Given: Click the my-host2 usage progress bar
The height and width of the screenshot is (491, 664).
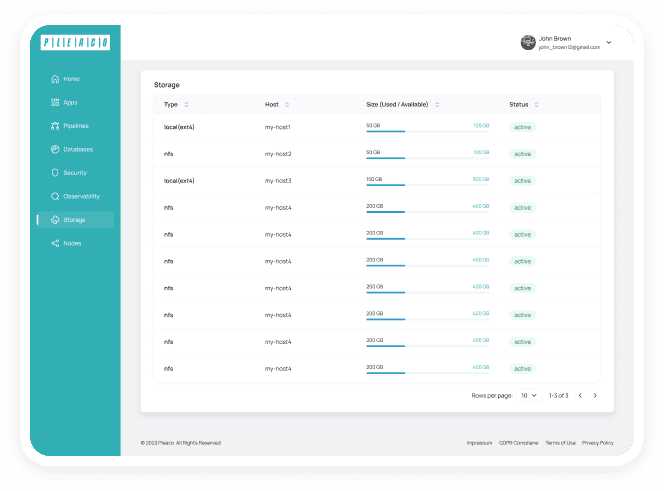Looking at the screenshot, I should tap(428, 158).
